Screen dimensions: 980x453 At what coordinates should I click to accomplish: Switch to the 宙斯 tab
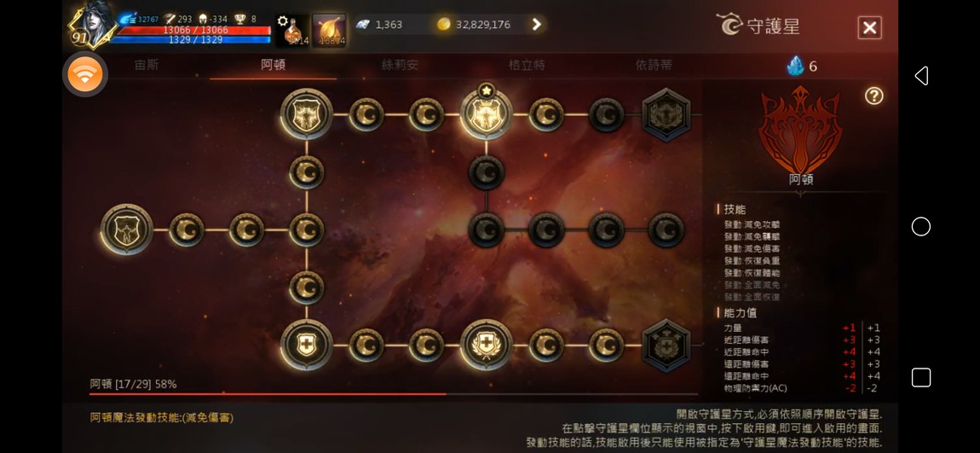click(x=147, y=65)
